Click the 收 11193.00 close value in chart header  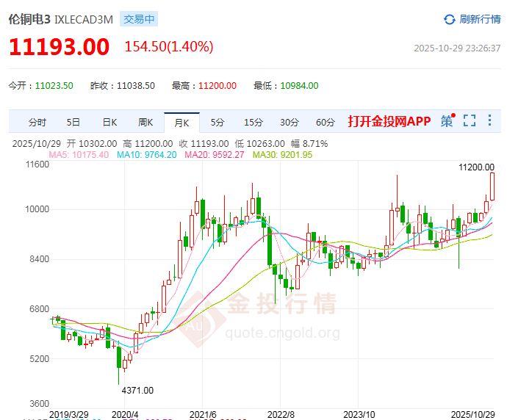[x=204, y=144]
